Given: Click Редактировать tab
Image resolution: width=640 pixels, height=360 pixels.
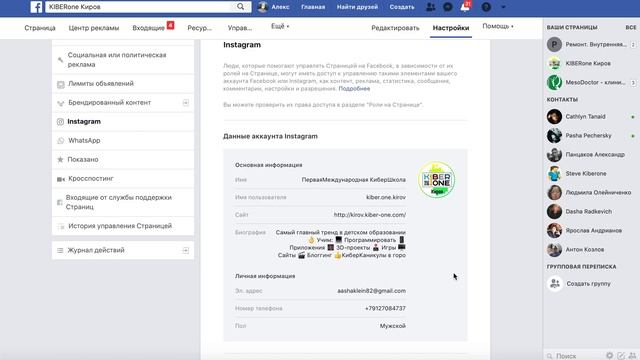Looking at the screenshot, I should (x=395, y=28).
